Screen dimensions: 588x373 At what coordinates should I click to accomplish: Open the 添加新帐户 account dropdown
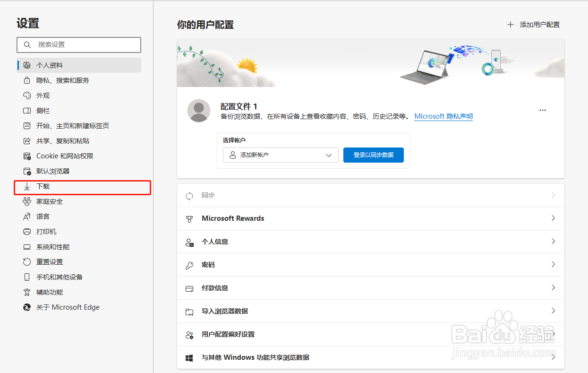[x=281, y=155]
